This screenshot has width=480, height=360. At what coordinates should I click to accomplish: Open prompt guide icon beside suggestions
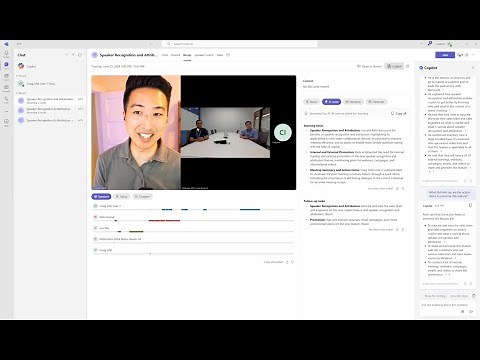[x=474, y=296]
